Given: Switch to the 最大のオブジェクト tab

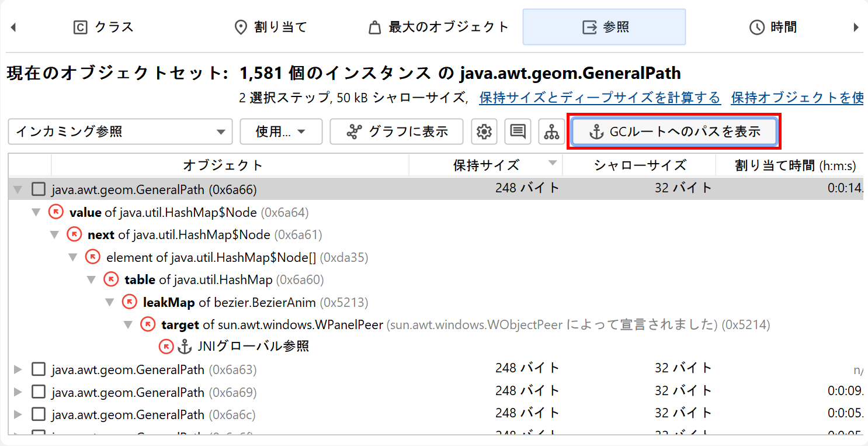Looking at the screenshot, I should click(x=439, y=27).
